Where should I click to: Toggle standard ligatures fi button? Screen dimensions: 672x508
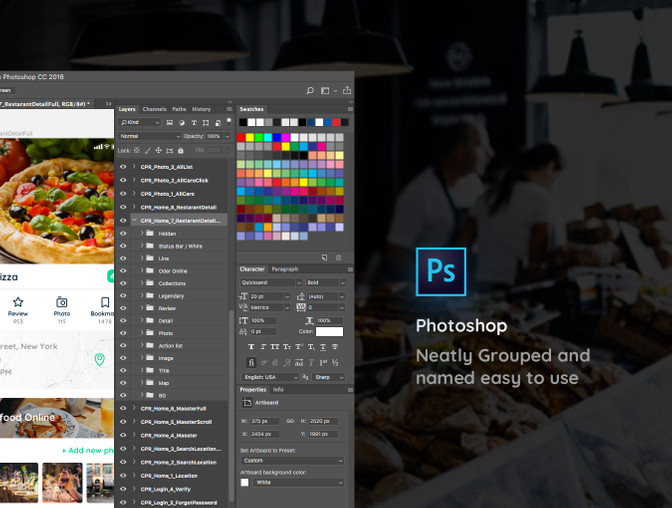(x=251, y=363)
